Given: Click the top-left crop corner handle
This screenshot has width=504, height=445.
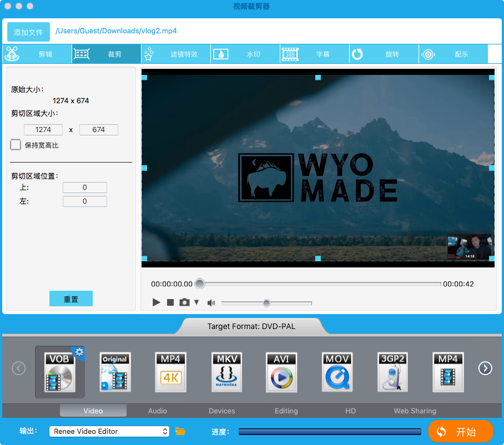Looking at the screenshot, I should pos(144,78).
